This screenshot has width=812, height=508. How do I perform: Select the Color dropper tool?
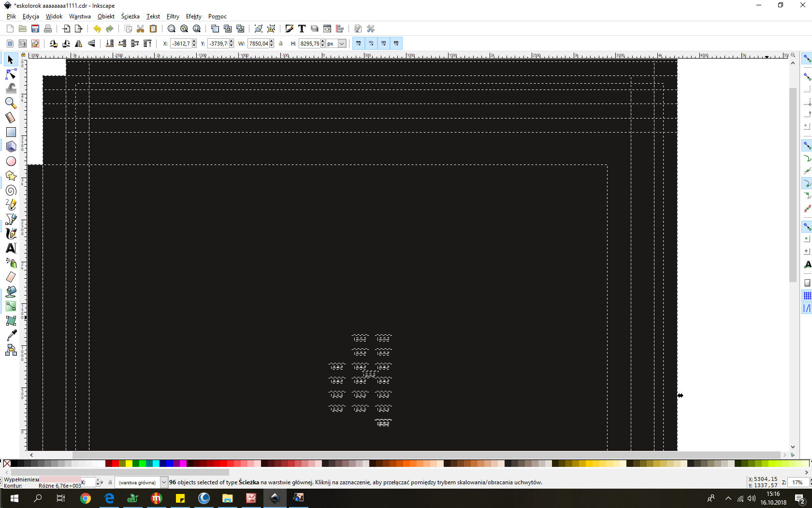click(11, 335)
